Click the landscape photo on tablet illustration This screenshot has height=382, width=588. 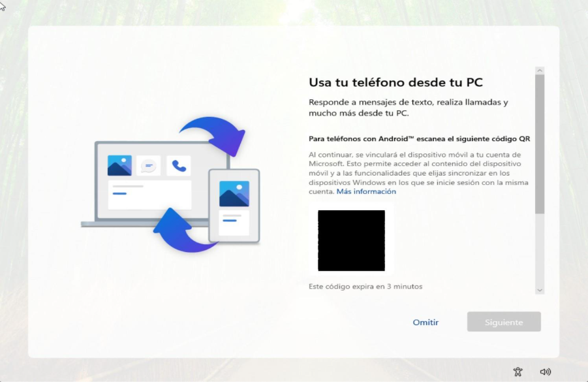[x=234, y=194]
